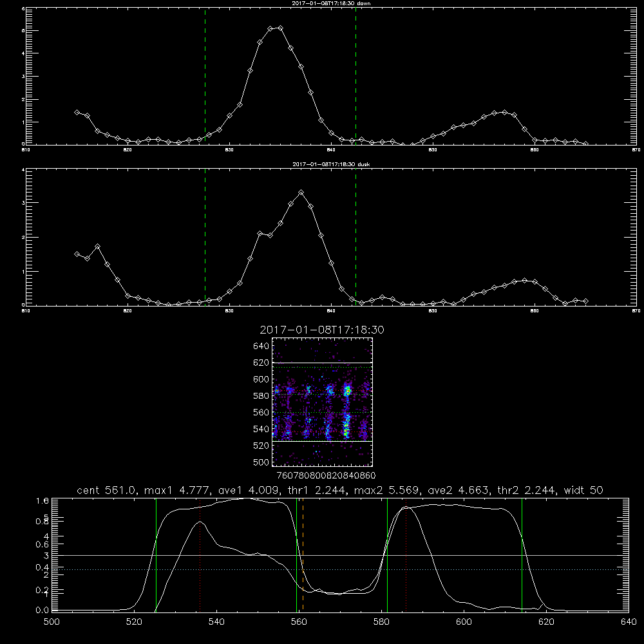Screen dimensions: 644x644
Task: Click x-axis label '640' of the bottom plot
Action: pos(629,622)
